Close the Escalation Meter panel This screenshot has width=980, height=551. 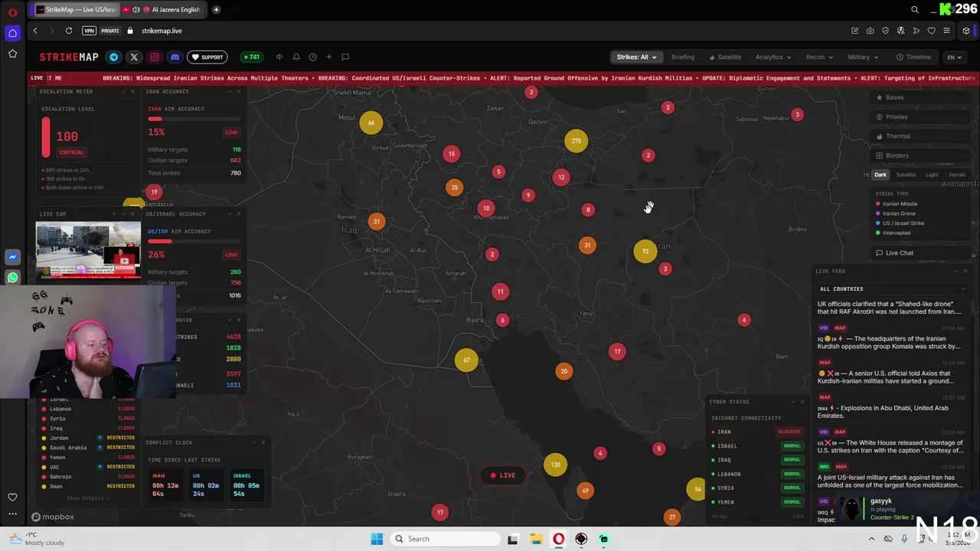[132, 91]
